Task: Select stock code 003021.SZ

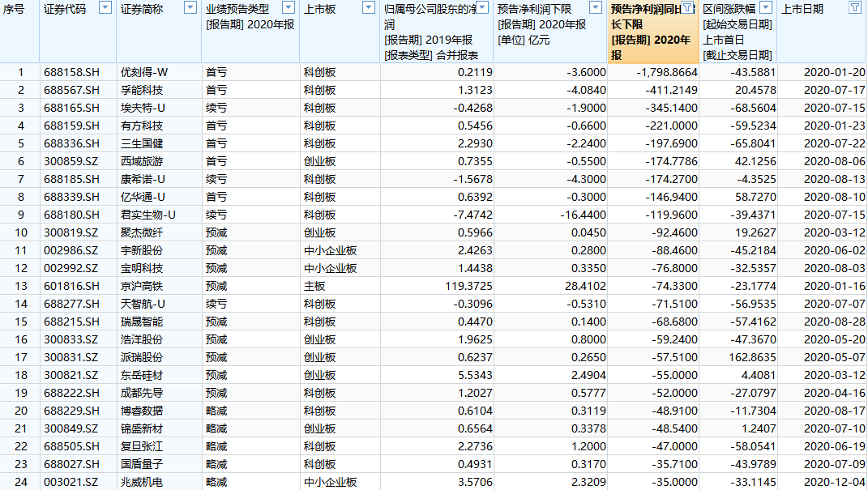Action: 71,482
